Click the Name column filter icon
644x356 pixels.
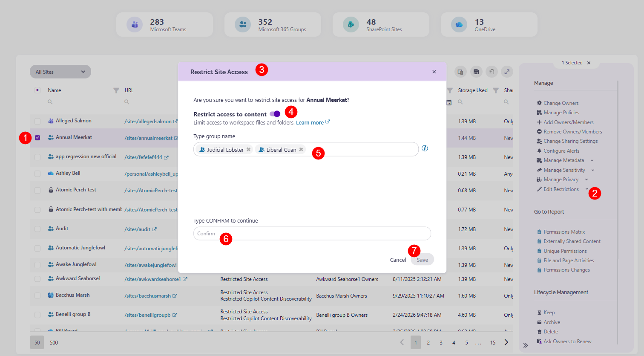[x=116, y=90]
